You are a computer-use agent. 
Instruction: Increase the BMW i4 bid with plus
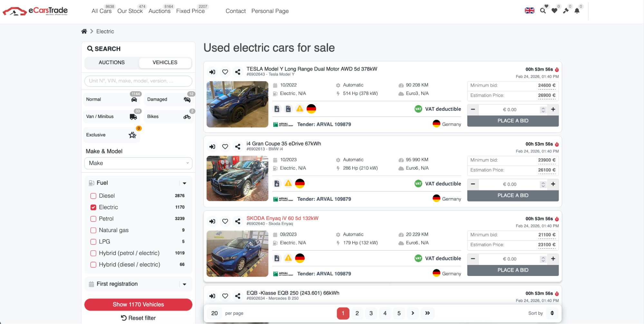click(x=553, y=184)
